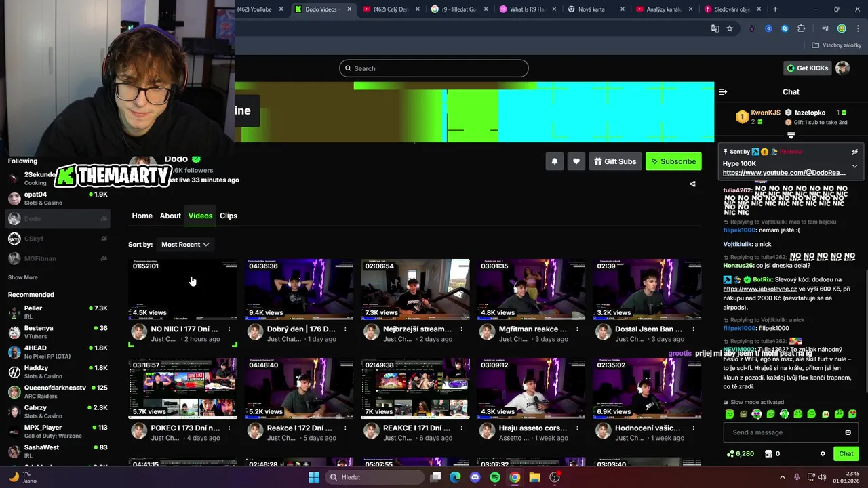
Task: Open the emoji picker in message box
Action: [848, 432]
